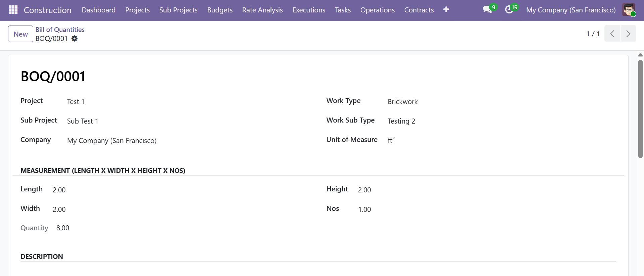Go to next record arrow
644x276 pixels.
tap(628, 34)
